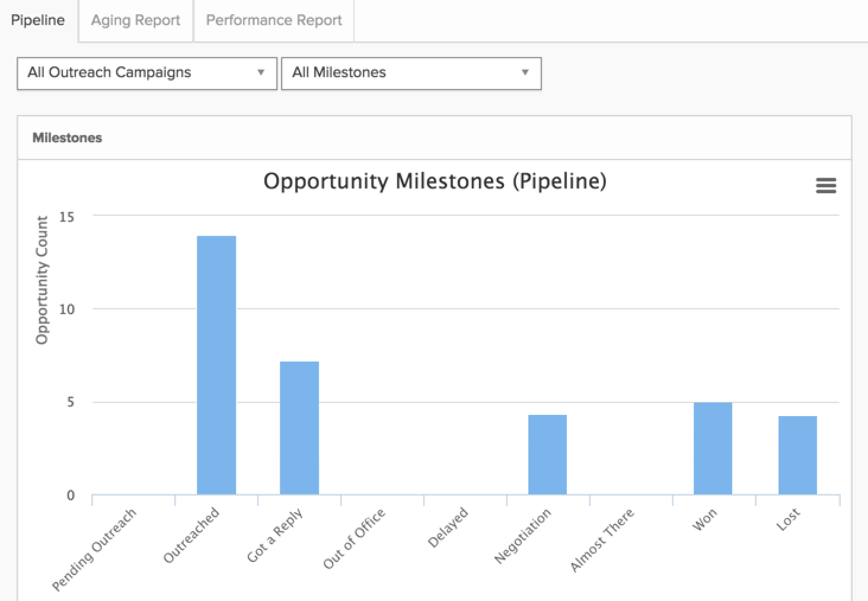Click the Pending Outreach axis label
The height and width of the screenshot is (601, 868).
click(x=94, y=549)
